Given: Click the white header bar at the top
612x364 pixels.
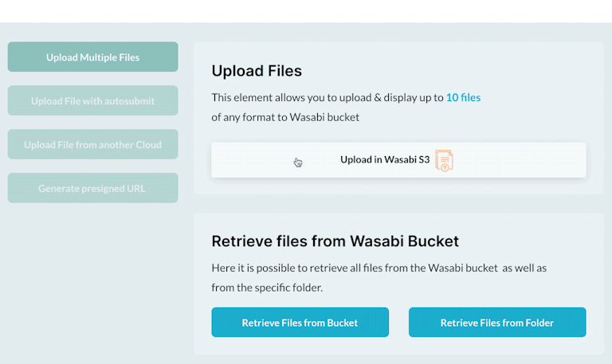Looking at the screenshot, I should [306, 11].
